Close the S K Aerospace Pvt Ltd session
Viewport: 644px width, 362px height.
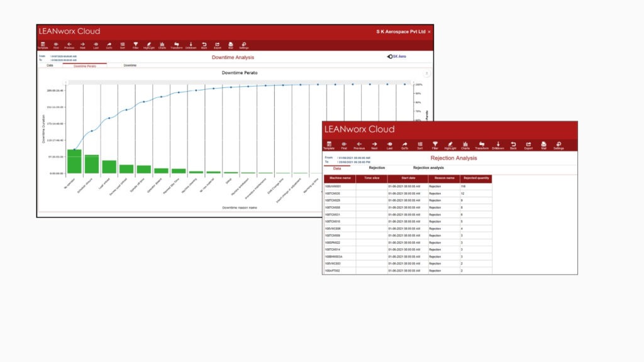[429, 31]
